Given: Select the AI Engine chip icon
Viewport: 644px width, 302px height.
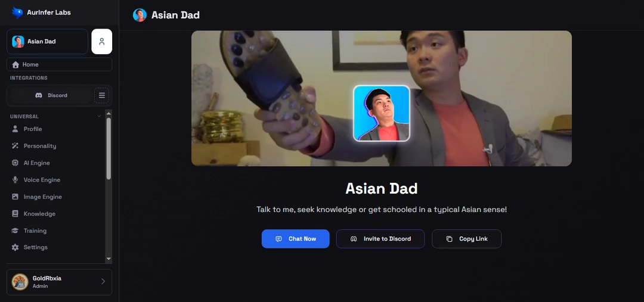Looking at the screenshot, I should pyautogui.click(x=15, y=163).
